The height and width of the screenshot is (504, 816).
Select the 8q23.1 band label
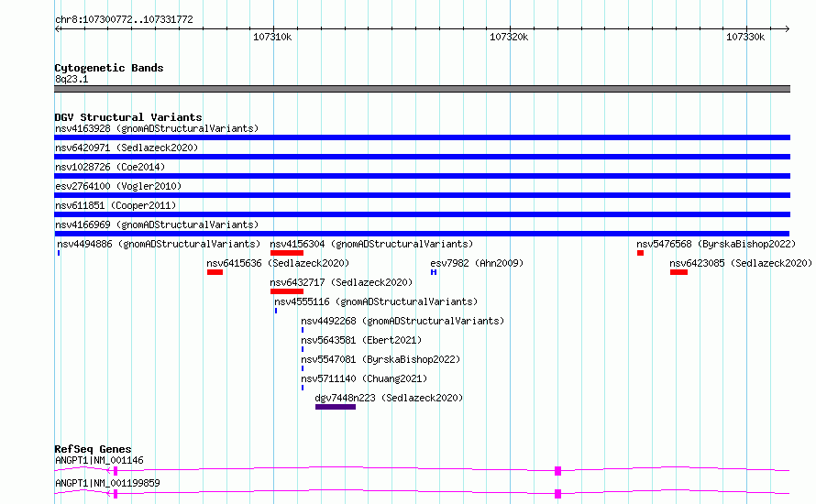[72, 79]
